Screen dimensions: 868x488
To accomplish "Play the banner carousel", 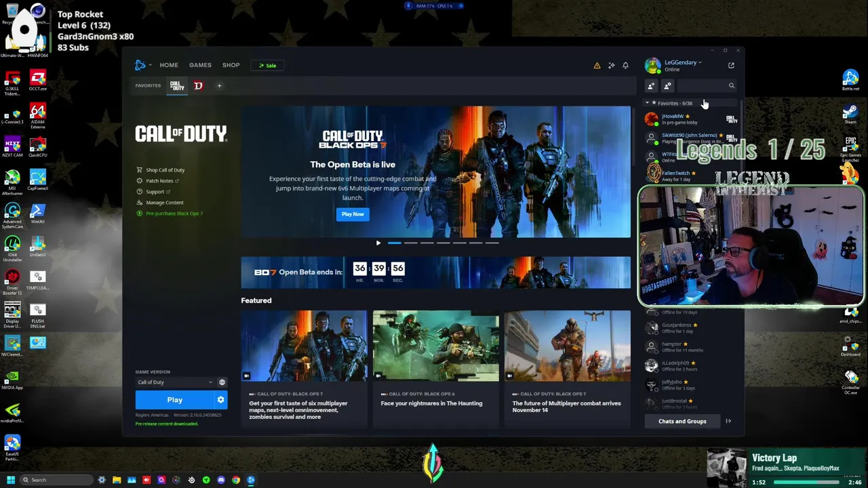I will click(x=378, y=243).
